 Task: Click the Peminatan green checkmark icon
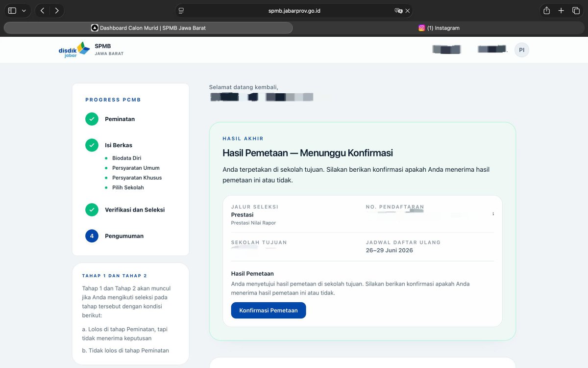tap(92, 119)
